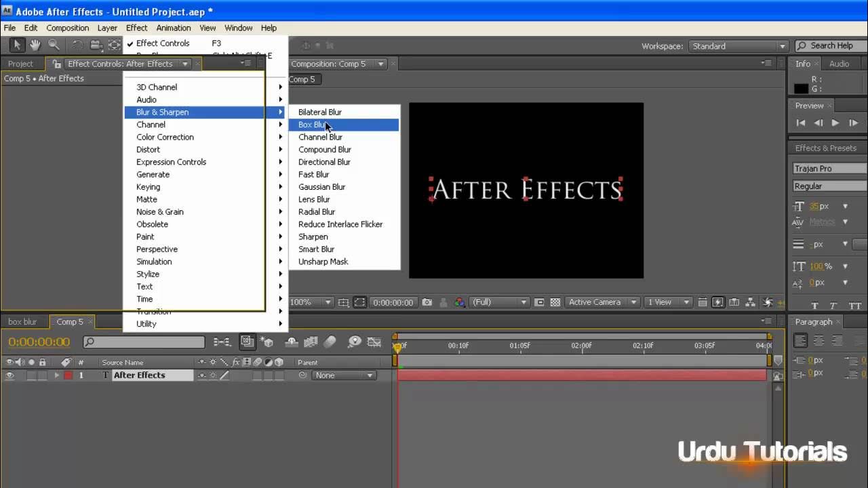The image size is (868, 488).
Task: Click the reset exposure icon
Action: coord(768,302)
